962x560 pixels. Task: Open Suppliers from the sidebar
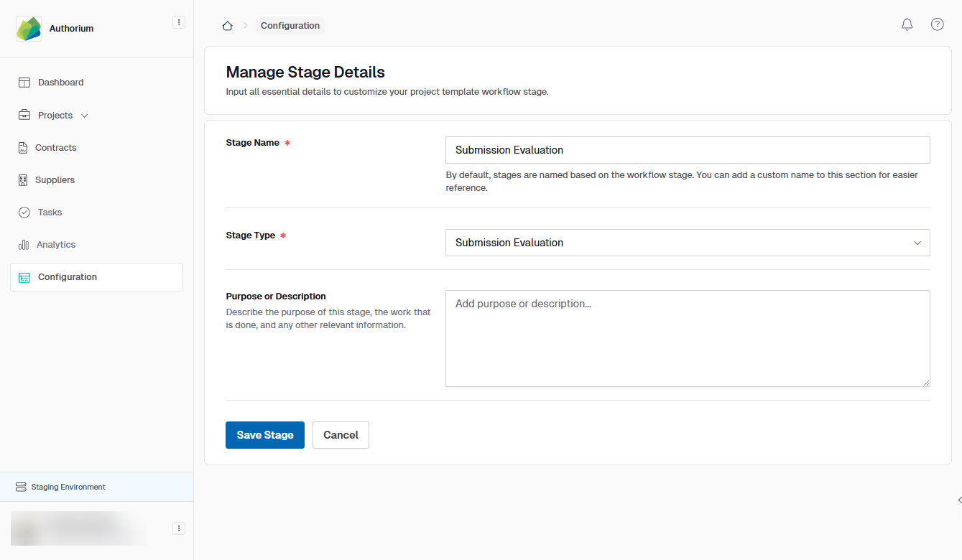click(x=55, y=180)
